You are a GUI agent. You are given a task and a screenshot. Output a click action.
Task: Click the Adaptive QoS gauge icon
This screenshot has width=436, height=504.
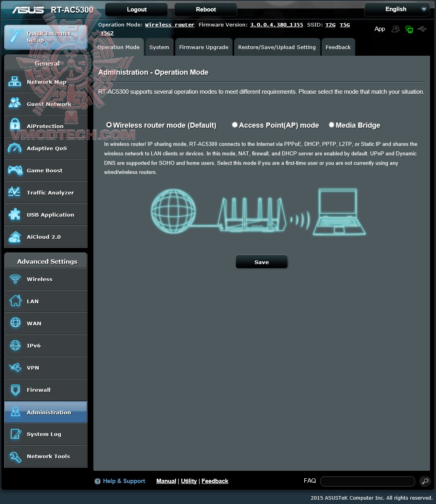pyautogui.click(x=15, y=148)
